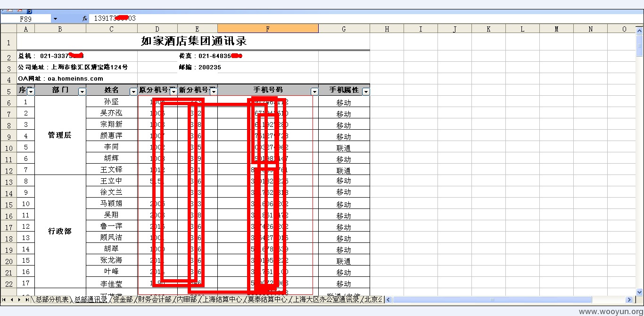
Task: Click merged 行政部 department cell
Action: click(x=60, y=232)
